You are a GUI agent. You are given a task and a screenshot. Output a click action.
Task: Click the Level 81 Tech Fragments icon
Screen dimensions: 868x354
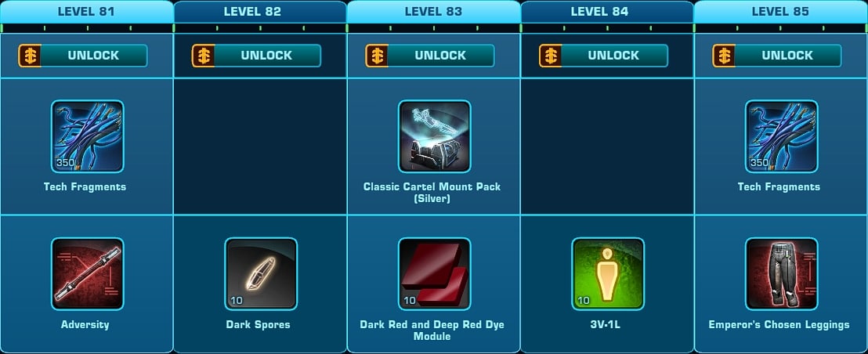(x=88, y=136)
